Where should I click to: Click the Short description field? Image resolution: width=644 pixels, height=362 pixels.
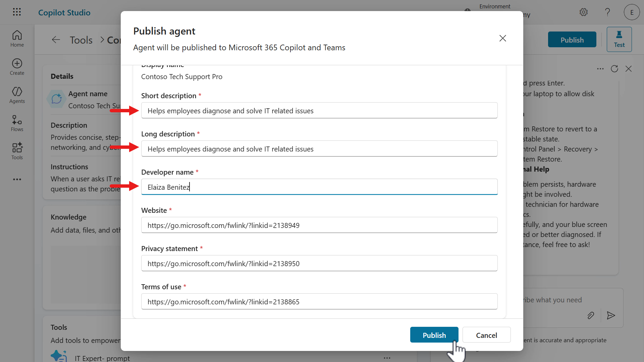[319, 110]
